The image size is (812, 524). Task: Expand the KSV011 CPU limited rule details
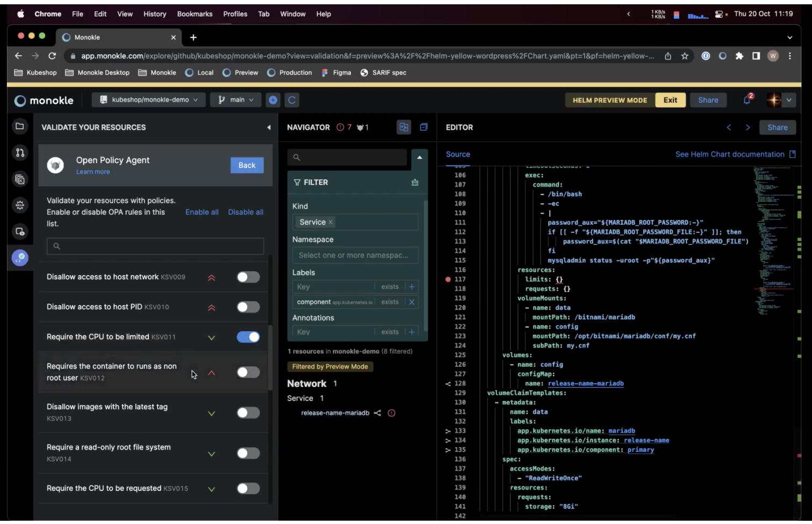click(x=211, y=338)
